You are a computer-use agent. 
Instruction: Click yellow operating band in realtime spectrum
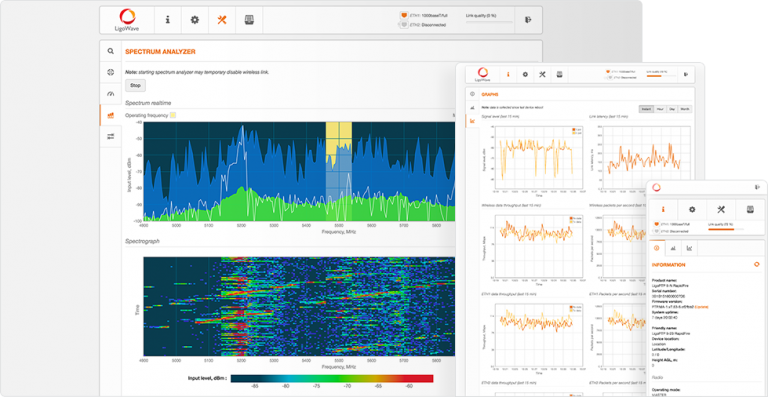[x=338, y=171]
